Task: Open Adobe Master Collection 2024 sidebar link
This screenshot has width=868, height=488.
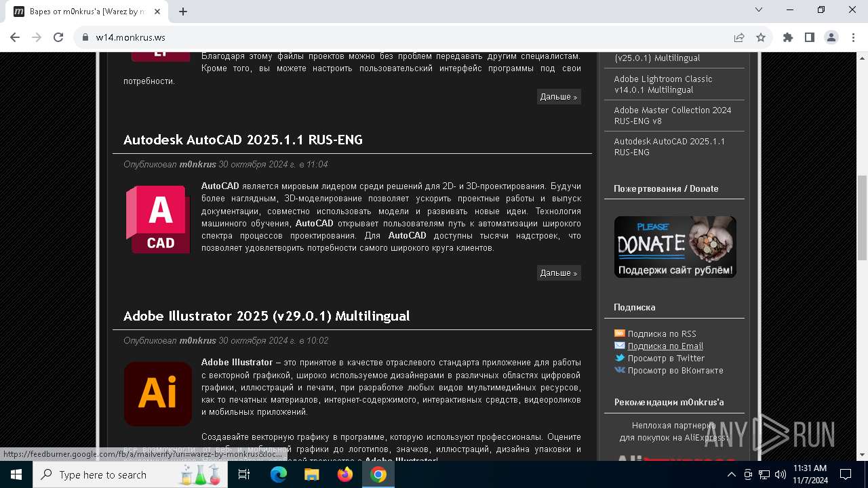Action: pos(673,115)
